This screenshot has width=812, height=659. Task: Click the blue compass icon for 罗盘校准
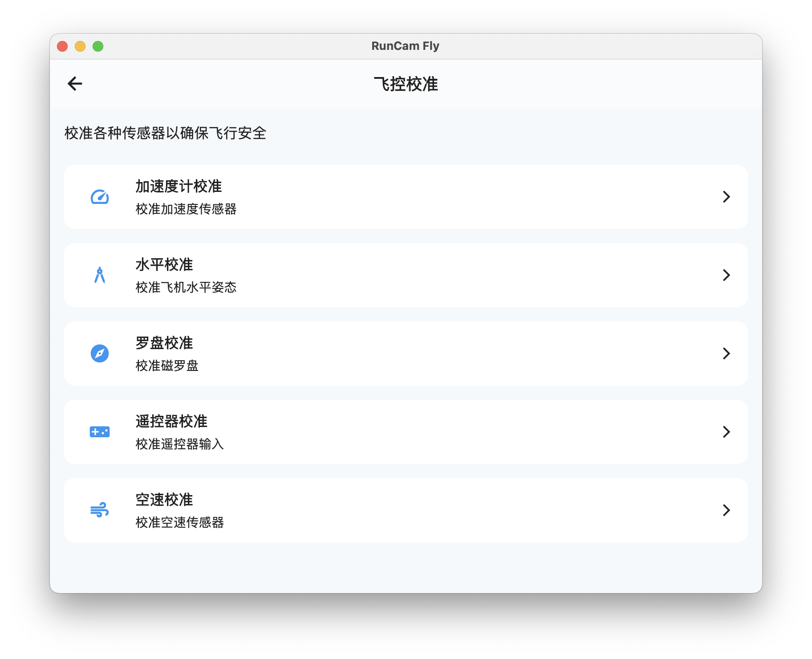pos(100,354)
